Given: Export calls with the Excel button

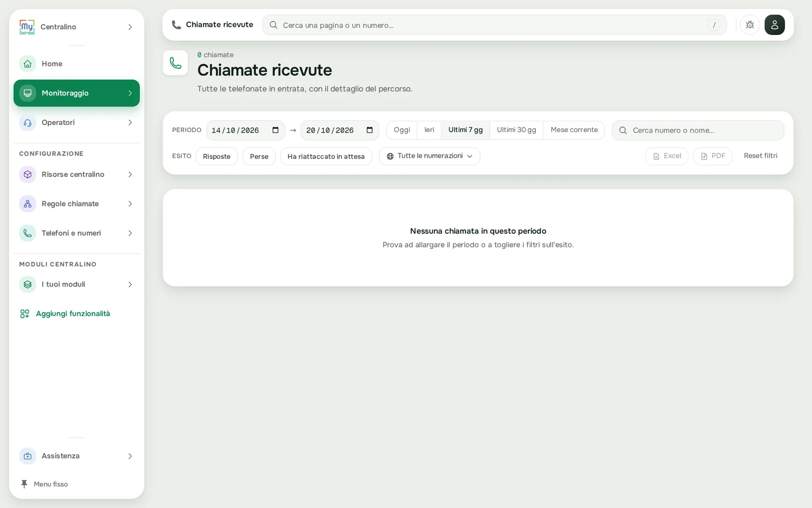Looking at the screenshot, I should (x=667, y=156).
